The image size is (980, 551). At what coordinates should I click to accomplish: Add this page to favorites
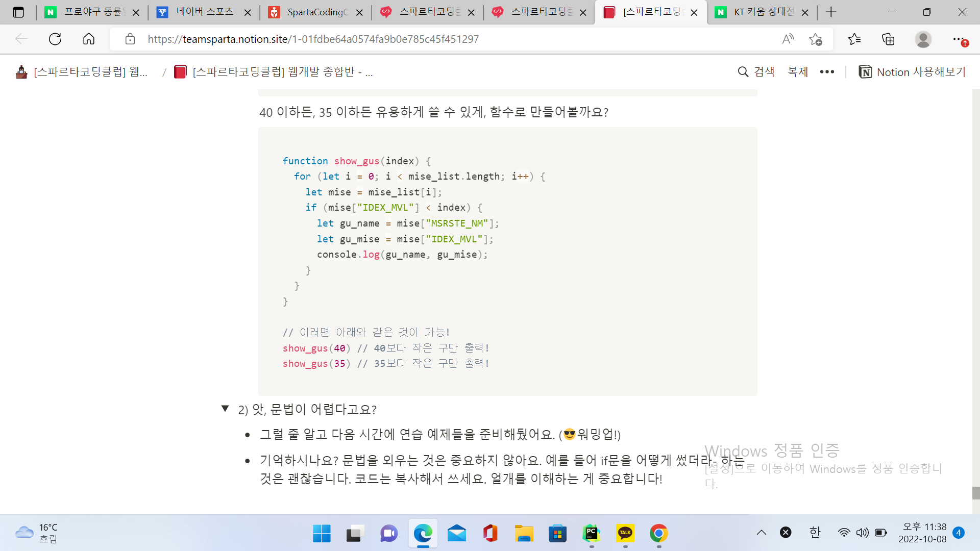pyautogui.click(x=815, y=39)
